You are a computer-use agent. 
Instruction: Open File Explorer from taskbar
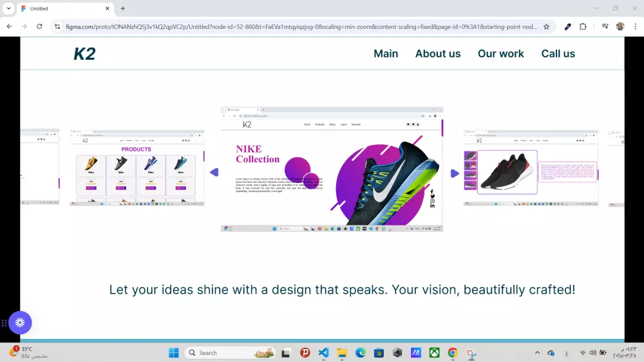click(342, 352)
